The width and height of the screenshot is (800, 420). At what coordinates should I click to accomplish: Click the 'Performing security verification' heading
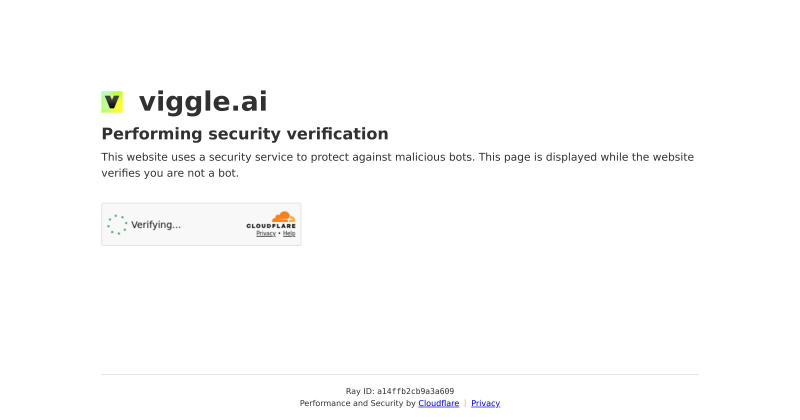245,134
